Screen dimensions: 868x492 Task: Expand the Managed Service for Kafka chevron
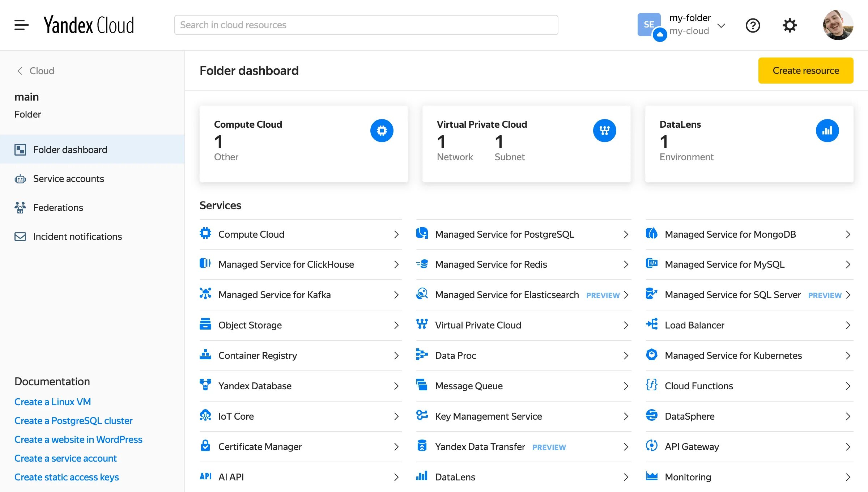[396, 295]
